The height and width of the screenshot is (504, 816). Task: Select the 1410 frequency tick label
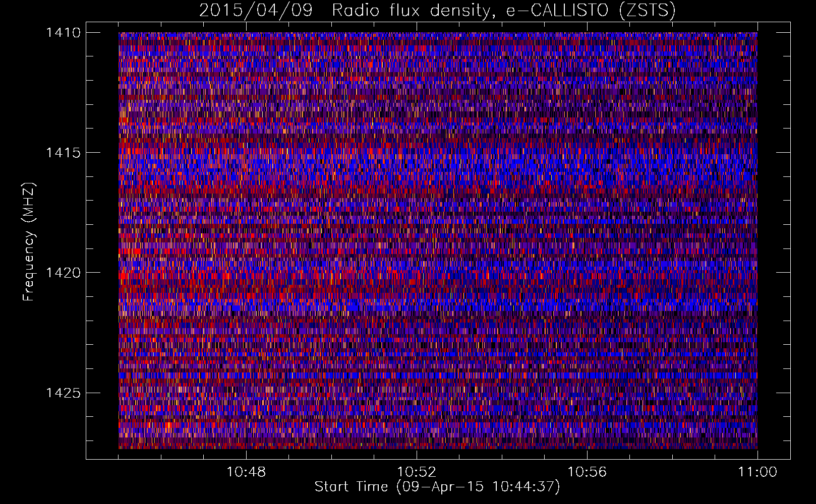pyautogui.click(x=63, y=33)
